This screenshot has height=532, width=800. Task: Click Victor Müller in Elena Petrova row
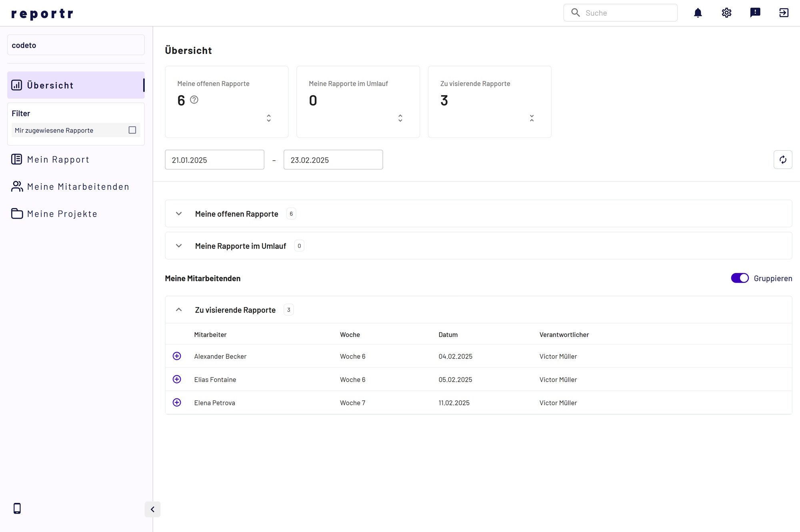coord(558,402)
